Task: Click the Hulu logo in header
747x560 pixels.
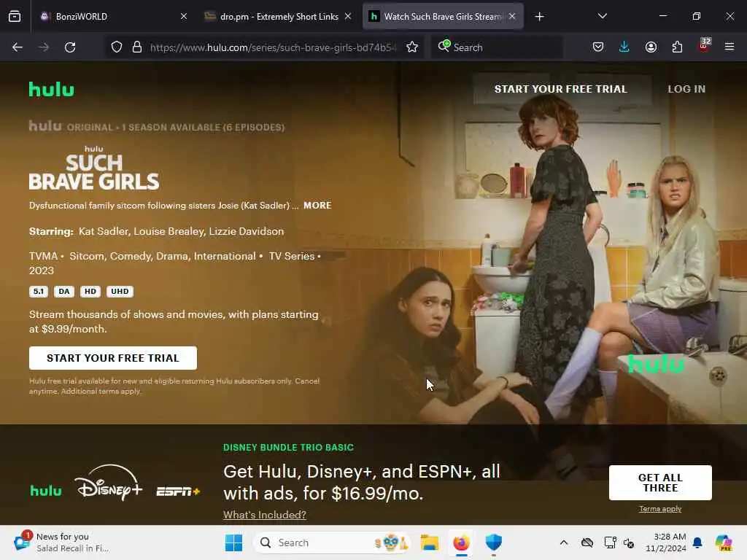Action: click(x=52, y=89)
